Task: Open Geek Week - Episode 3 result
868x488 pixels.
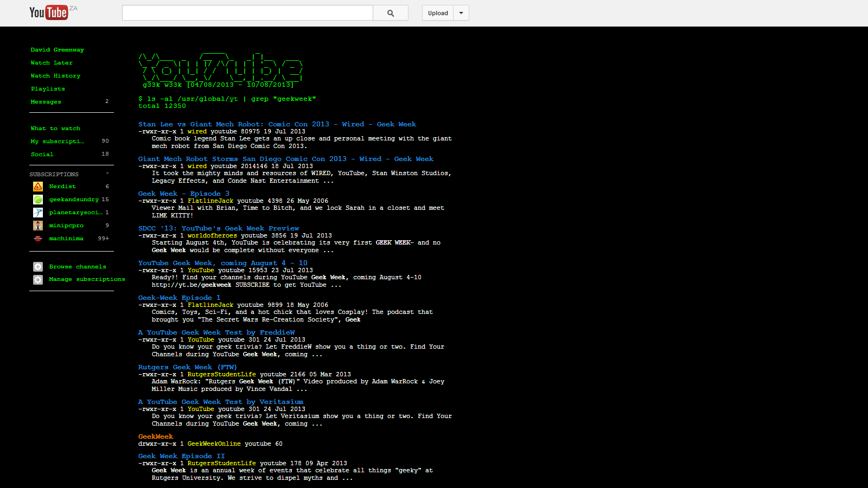Action: pos(184,194)
